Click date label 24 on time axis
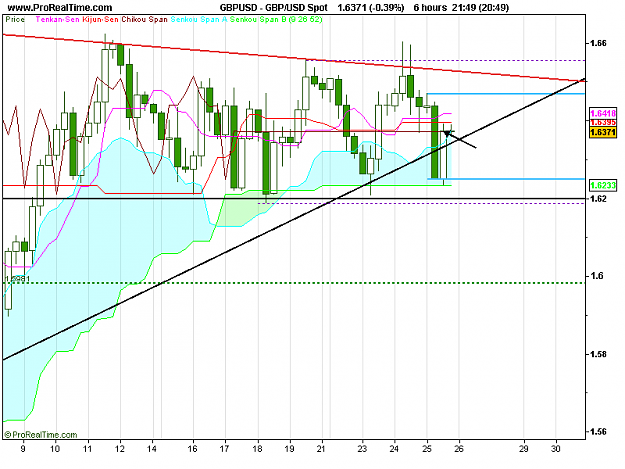Screen dimensions: 625x469 [394, 449]
